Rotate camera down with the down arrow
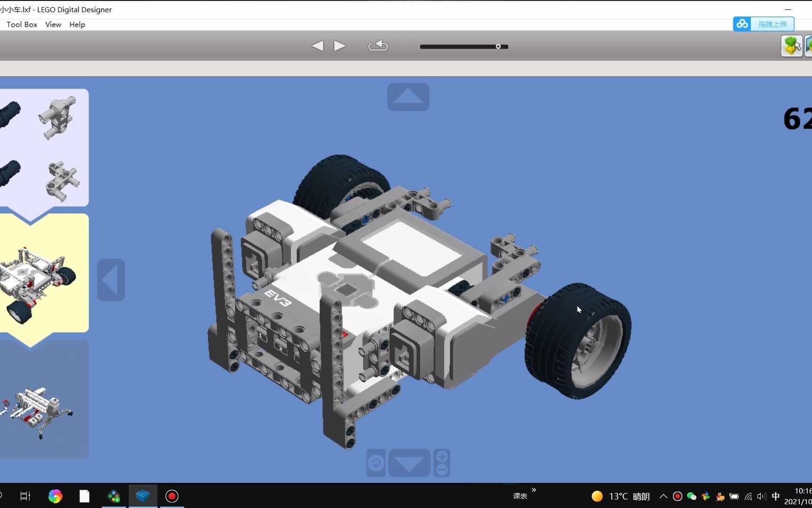The image size is (812, 508). pos(409,463)
